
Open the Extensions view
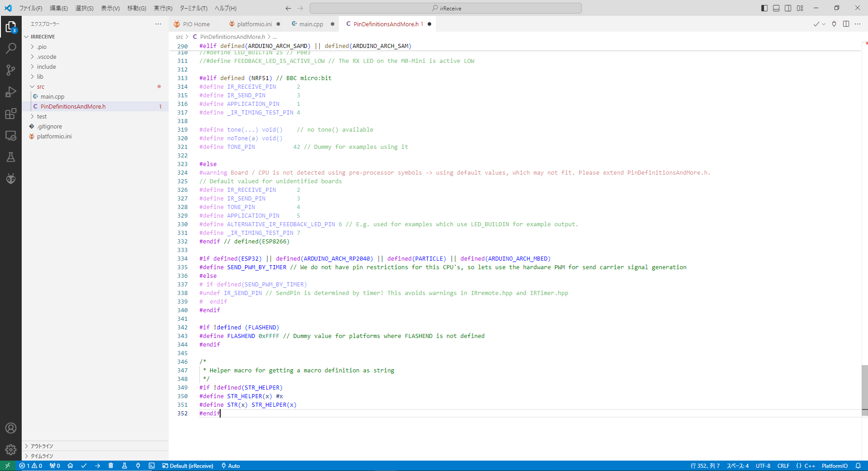tap(11, 114)
